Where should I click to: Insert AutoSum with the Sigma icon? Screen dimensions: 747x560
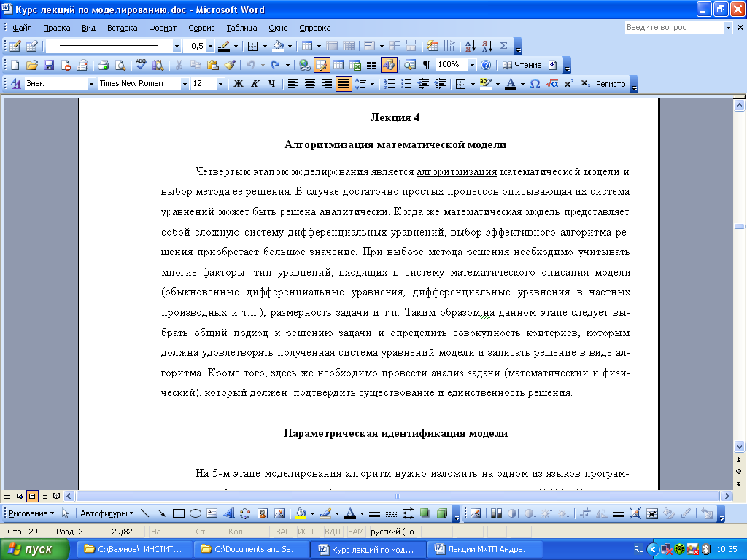pos(503,46)
